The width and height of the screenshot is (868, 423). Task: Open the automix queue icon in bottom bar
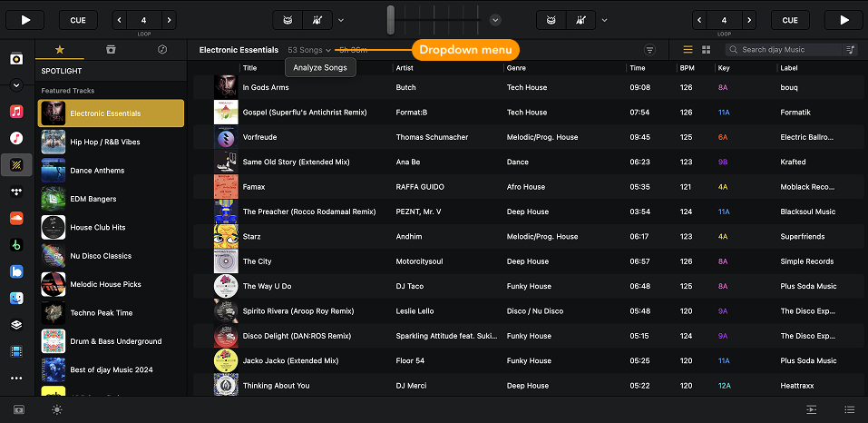pos(812,409)
